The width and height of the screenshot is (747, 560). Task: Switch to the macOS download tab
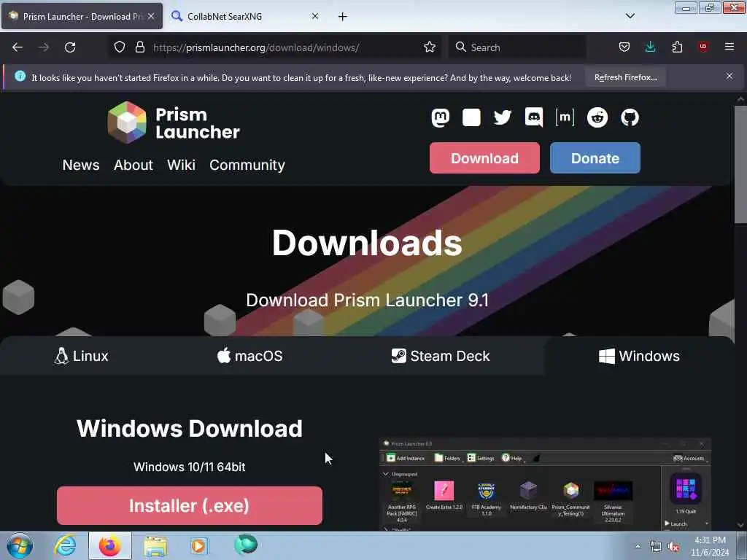[x=250, y=356]
